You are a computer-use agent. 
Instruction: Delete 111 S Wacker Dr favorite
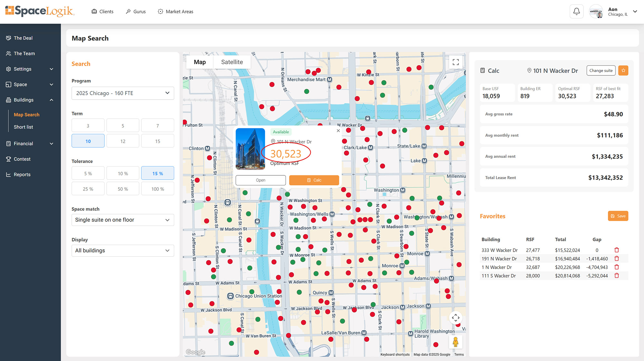tap(617, 276)
